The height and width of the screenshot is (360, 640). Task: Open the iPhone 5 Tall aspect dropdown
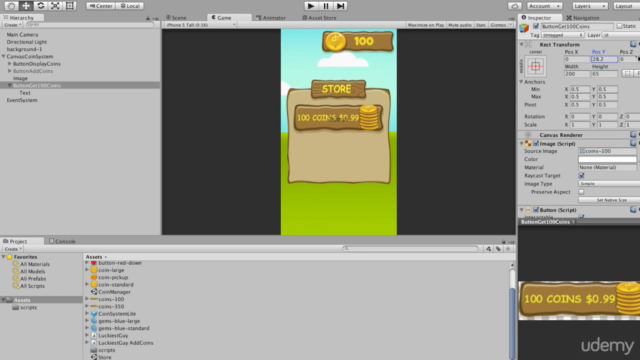click(x=201, y=25)
